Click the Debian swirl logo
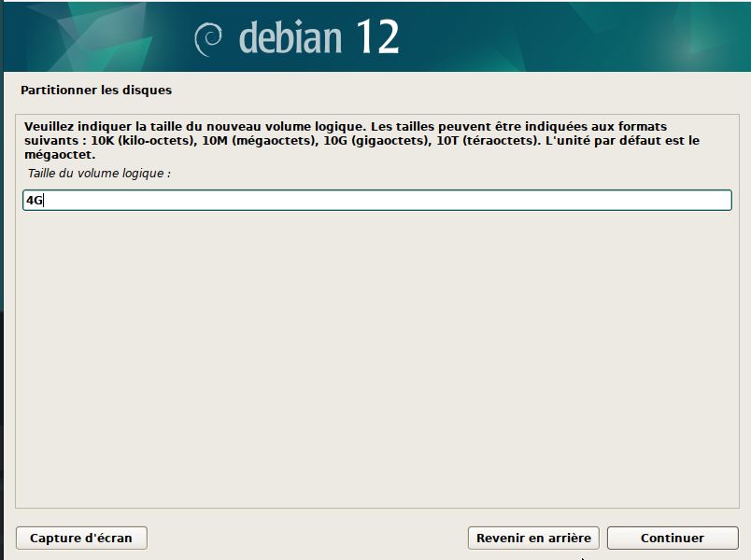This screenshot has height=560, width=751. click(x=208, y=39)
